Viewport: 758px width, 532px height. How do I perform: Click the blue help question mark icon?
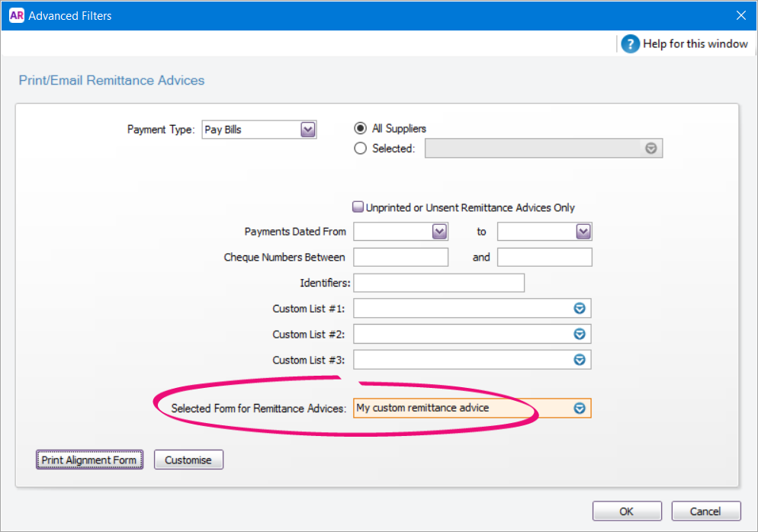(x=631, y=44)
